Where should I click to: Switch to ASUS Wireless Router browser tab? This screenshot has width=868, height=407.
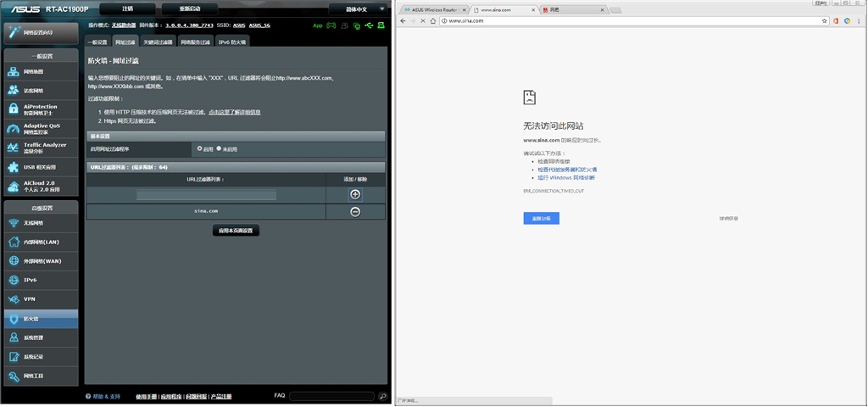tap(433, 10)
